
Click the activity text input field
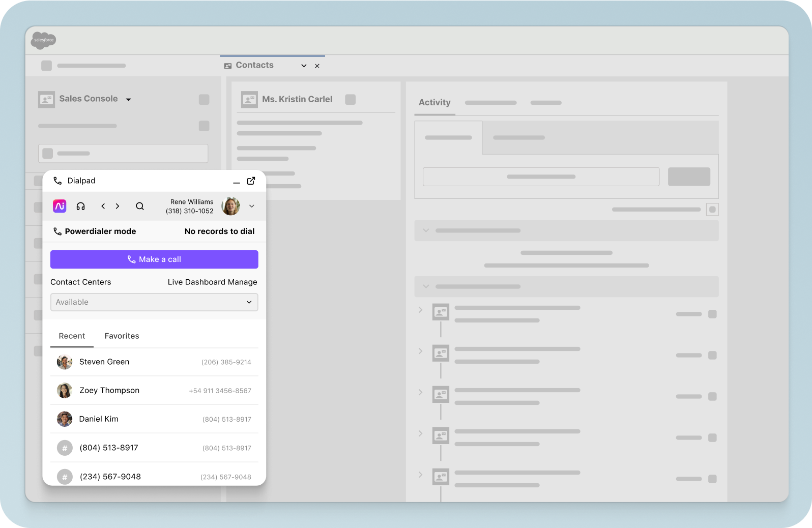point(541,177)
